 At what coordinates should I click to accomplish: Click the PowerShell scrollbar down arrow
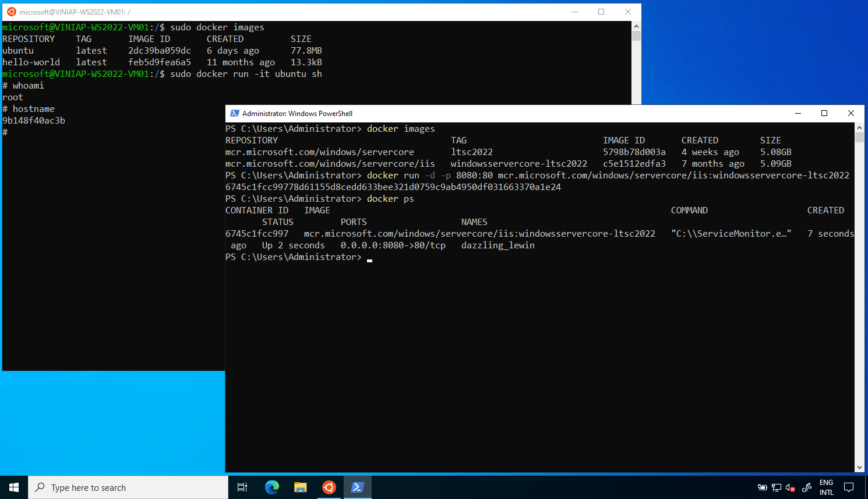point(859,468)
